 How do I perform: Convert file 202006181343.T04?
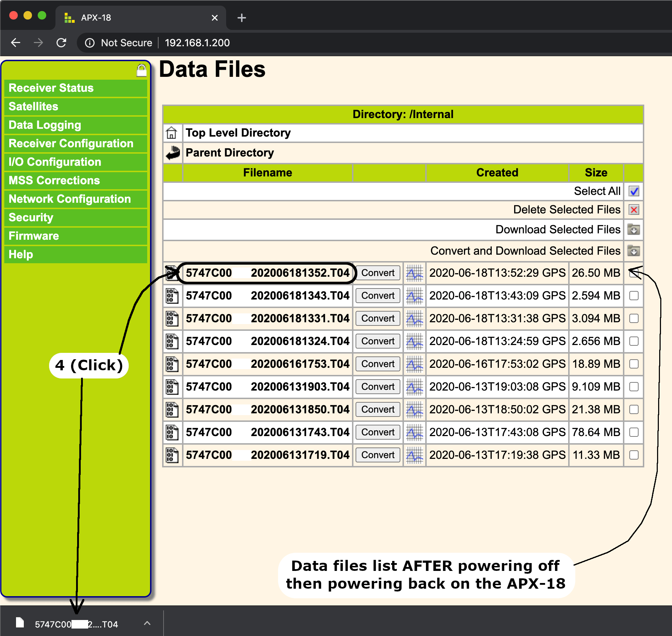378,296
